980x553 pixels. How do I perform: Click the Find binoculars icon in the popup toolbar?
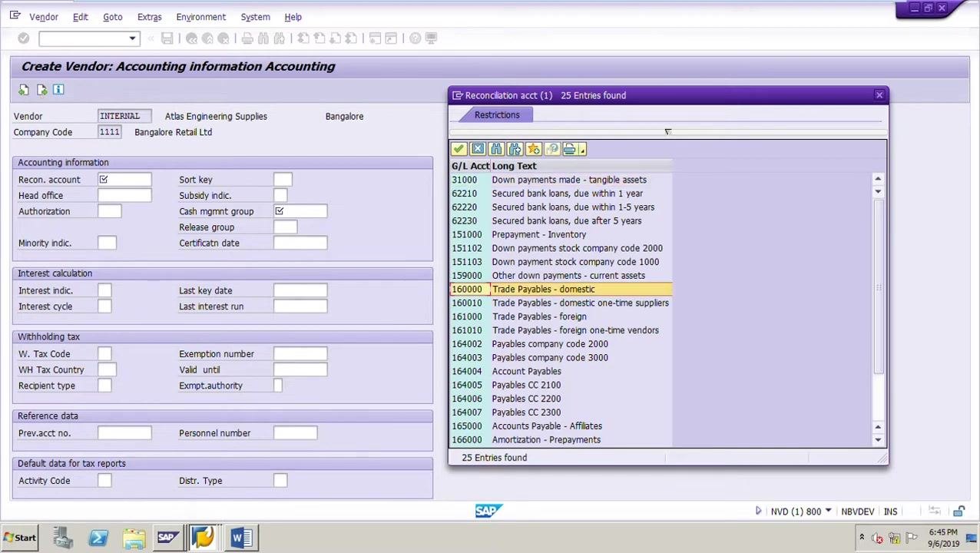coord(496,149)
